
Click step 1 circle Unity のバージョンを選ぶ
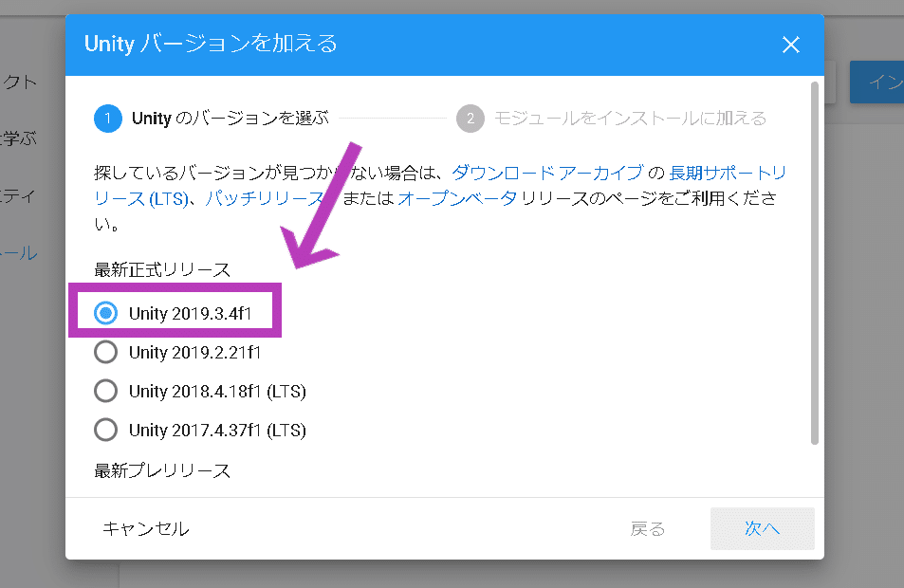(108, 119)
